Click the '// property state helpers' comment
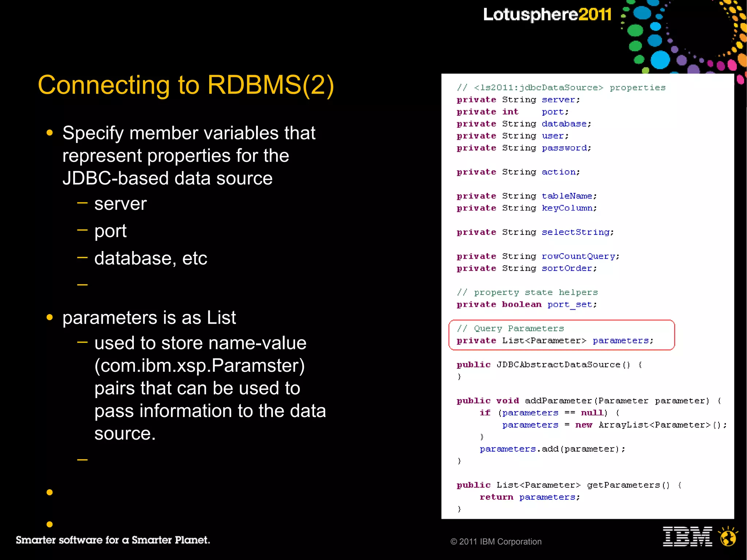Viewport: 747px width, 560px height. (x=527, y=292)
